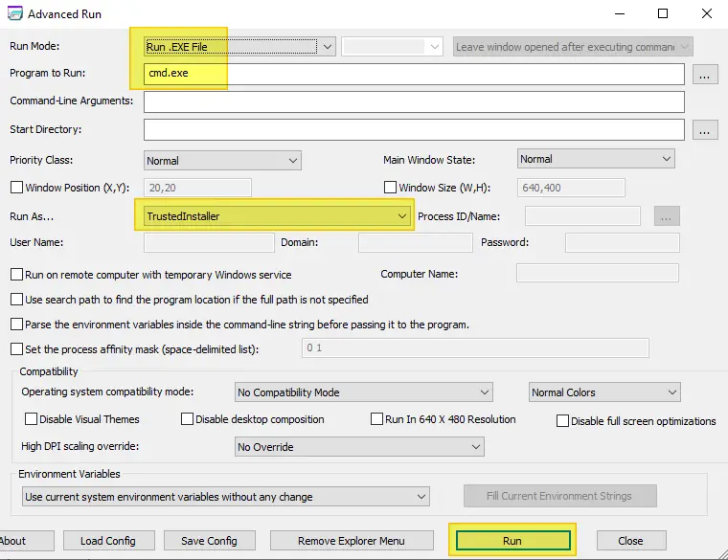Screen dimensions: 728x560
Task: Click the About button
Action: [x=27, y=541]
